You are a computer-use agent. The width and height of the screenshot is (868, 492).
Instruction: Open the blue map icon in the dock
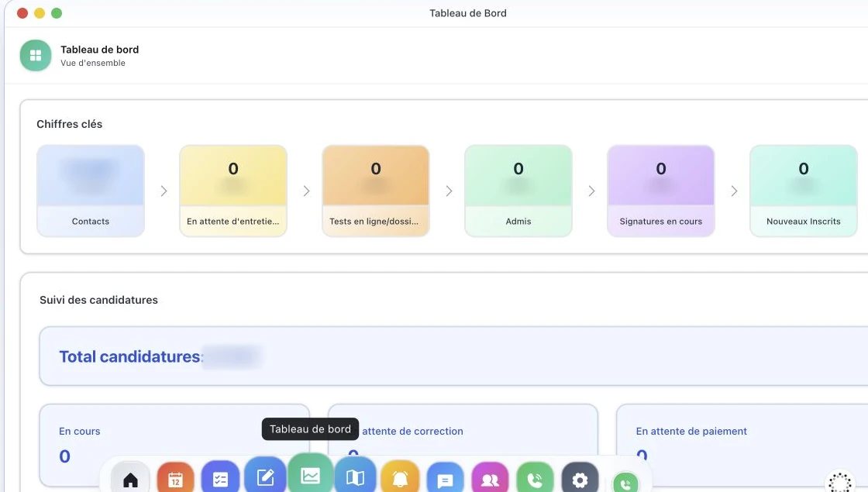(356, 476)
